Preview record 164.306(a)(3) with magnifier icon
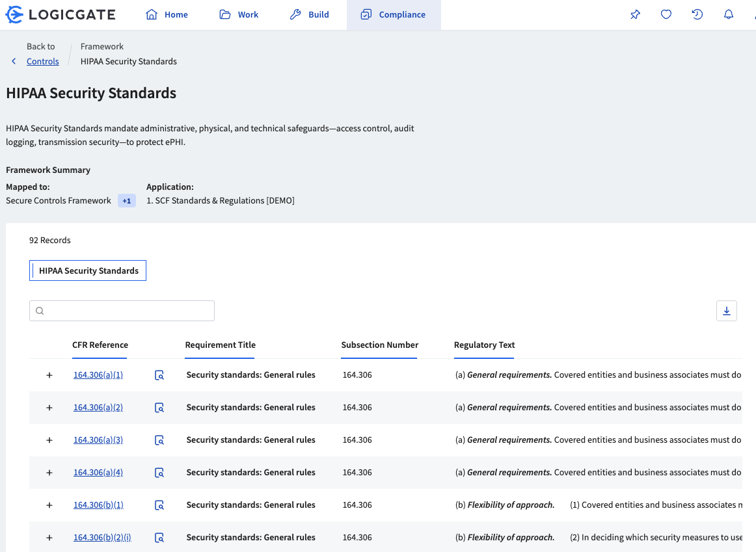The width and height of the screenshot is (756, 552). 159,440
